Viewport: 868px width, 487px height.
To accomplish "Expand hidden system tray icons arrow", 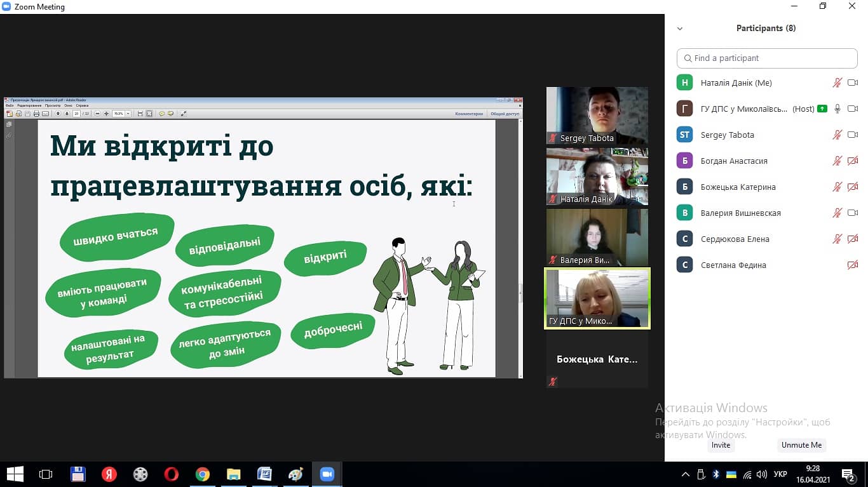I will click(x=685, y=474).
